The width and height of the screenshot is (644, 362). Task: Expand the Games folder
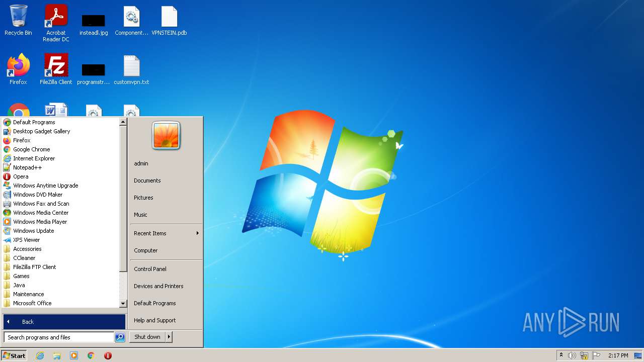(x=60, y=276)
